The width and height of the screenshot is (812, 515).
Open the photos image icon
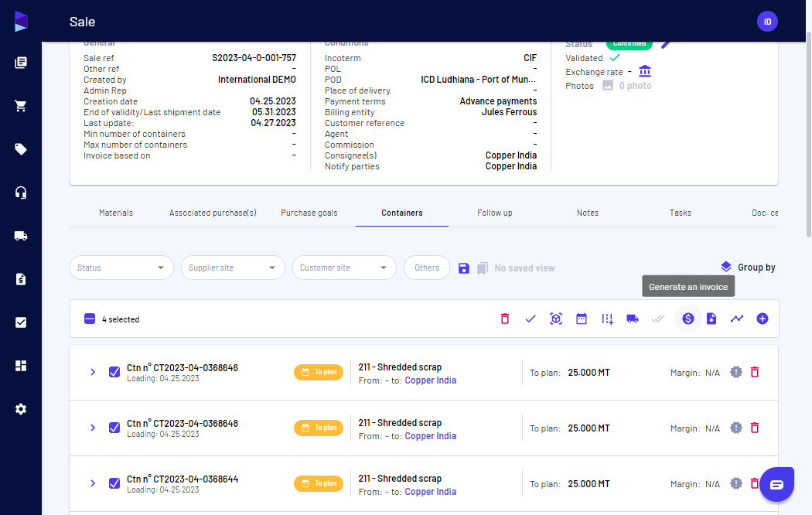click(607, 85)
